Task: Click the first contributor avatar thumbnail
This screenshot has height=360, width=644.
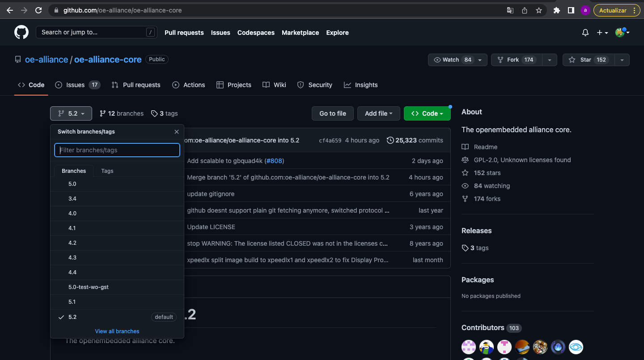Action: tap(469, 347)
